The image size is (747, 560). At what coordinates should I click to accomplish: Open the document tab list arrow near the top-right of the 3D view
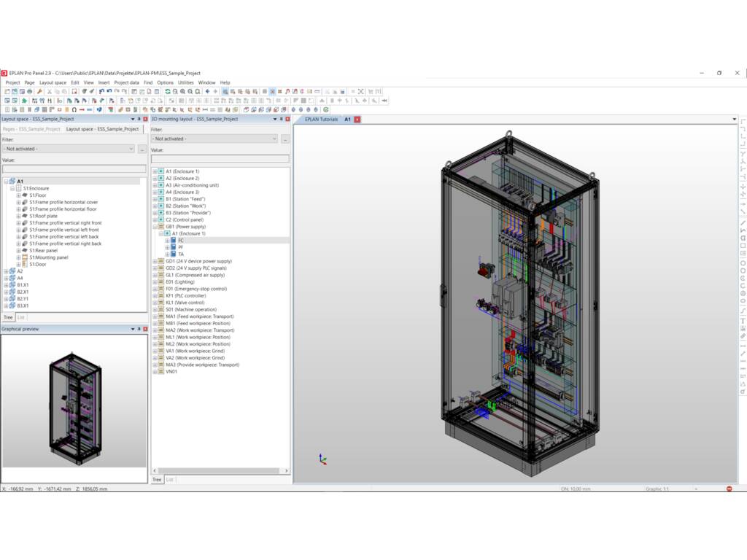734,120
